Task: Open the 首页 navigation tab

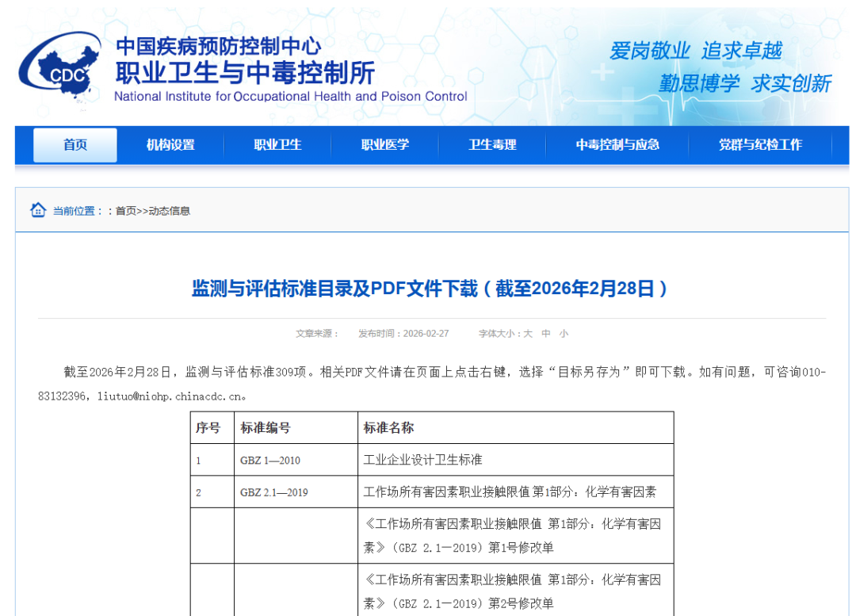Action: coord(75,145)
